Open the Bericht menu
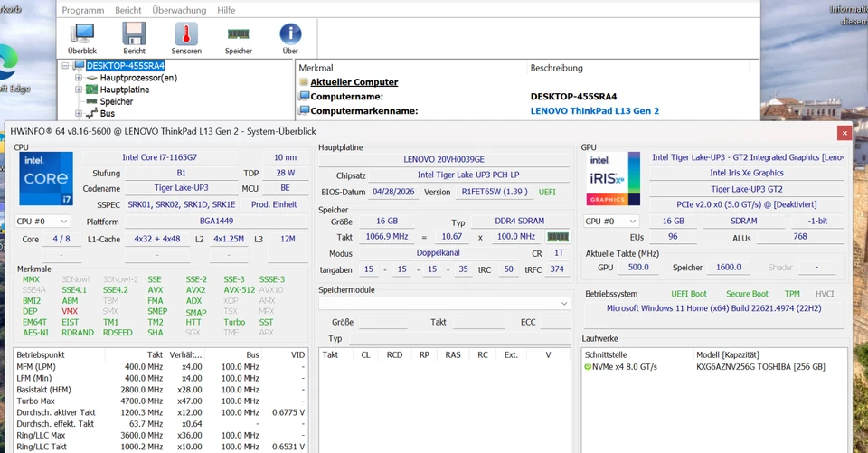 coord(128,10)
